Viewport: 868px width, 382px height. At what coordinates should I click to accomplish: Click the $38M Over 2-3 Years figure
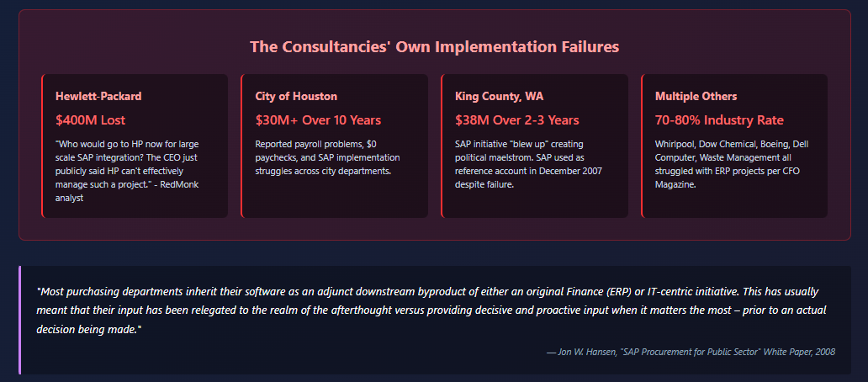tap(517, 120)
